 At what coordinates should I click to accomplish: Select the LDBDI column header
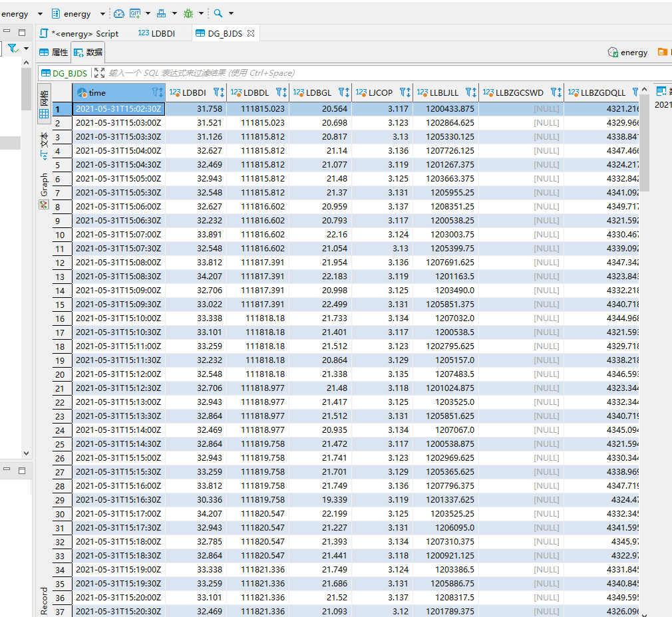coord(194,92)
